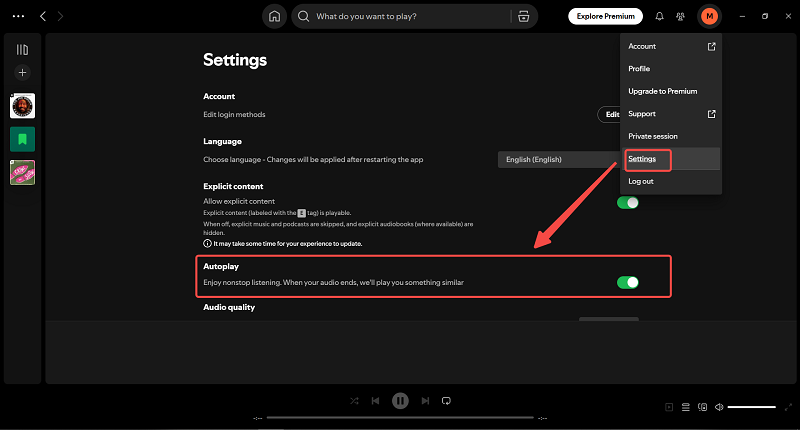Viewport: 800px width, 430px height.
Task: Click the Explicit content section title
Action: pos(233,186)
